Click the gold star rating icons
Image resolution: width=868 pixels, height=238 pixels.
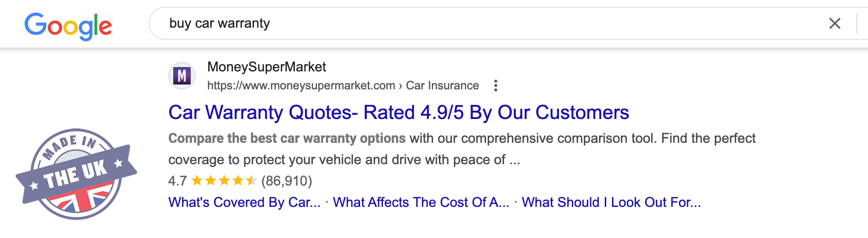point(224,181)
